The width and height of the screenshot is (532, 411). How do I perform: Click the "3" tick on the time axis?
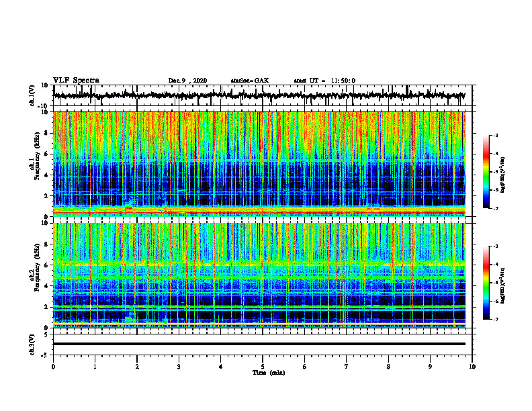coord(179,367)
